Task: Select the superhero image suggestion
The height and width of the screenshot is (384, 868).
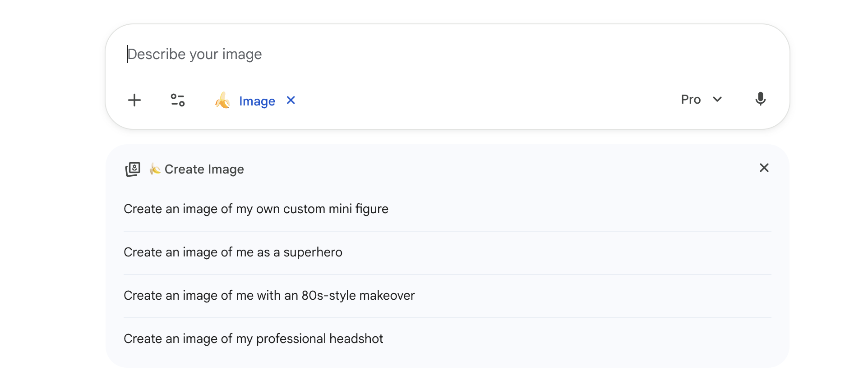Action: [233, 252]
